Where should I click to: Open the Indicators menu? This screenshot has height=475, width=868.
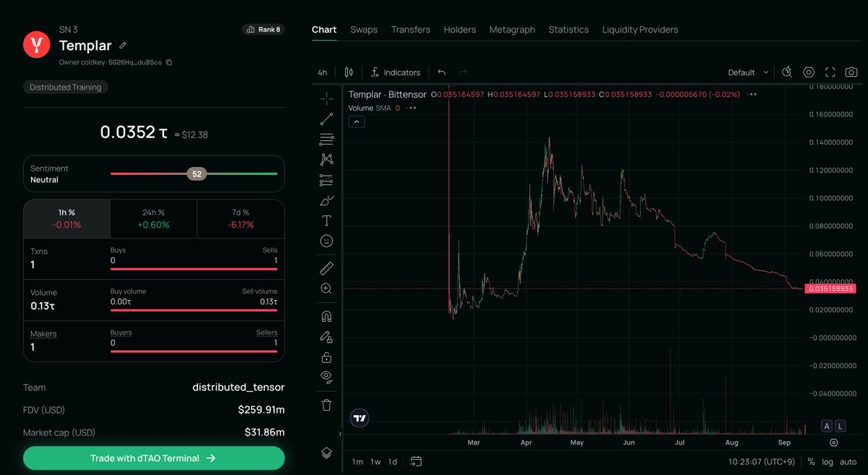[x=395, y=72]
